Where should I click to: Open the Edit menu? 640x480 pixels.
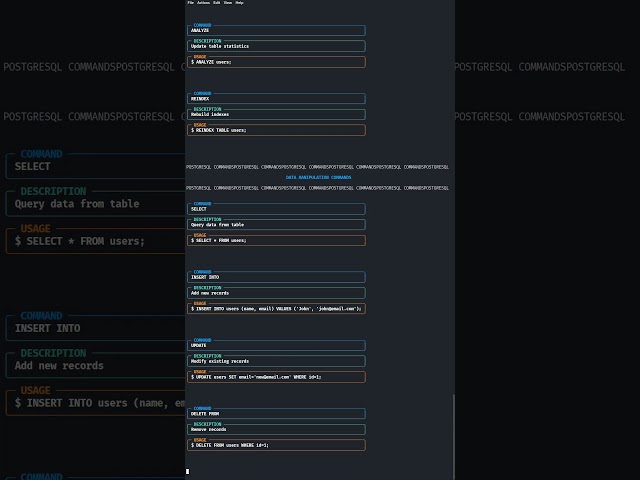(x=216, y=2)
